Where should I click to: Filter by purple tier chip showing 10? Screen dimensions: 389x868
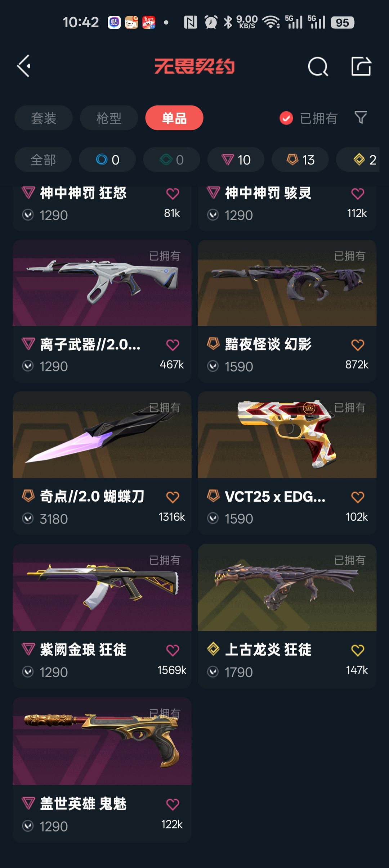[236, 159]
